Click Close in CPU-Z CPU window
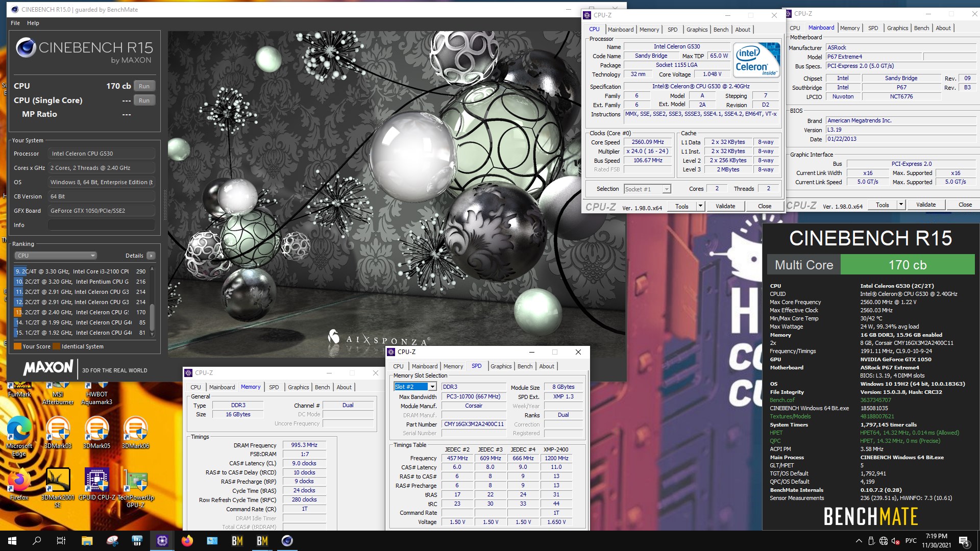 point(765,206)
